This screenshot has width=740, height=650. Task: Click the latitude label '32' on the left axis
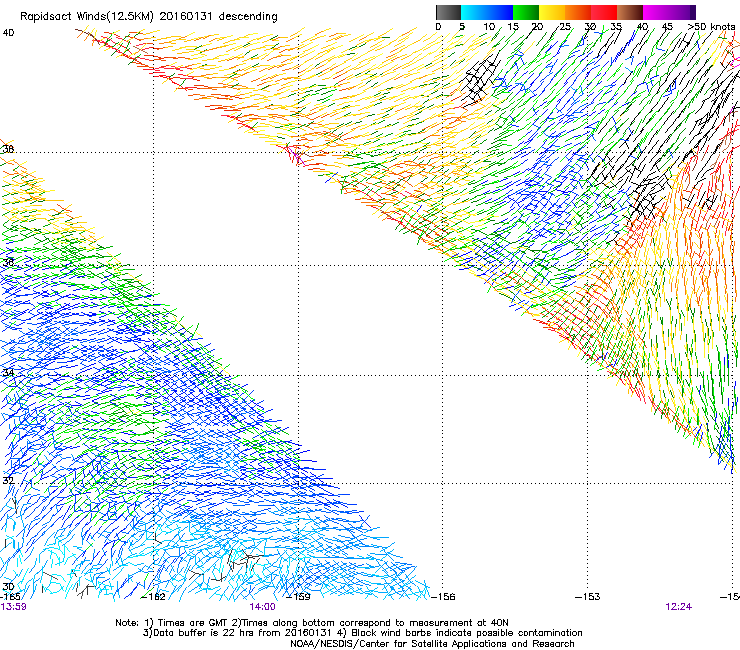(x=8, y=481)
